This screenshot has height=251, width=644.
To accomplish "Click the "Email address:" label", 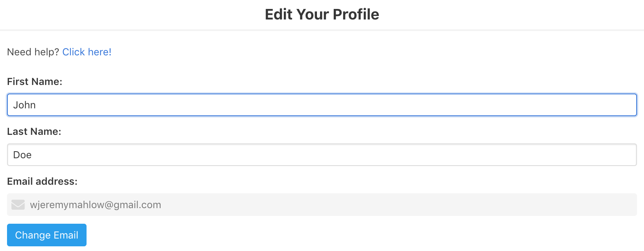I will tap(42, 182).
